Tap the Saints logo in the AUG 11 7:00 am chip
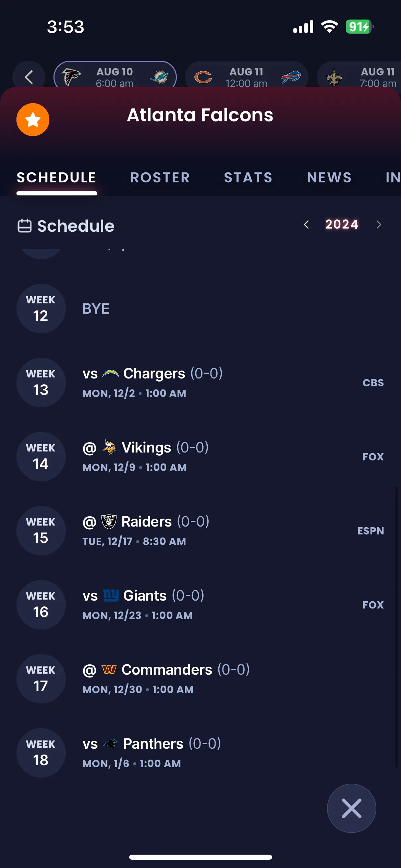 (x=334, y=77)
